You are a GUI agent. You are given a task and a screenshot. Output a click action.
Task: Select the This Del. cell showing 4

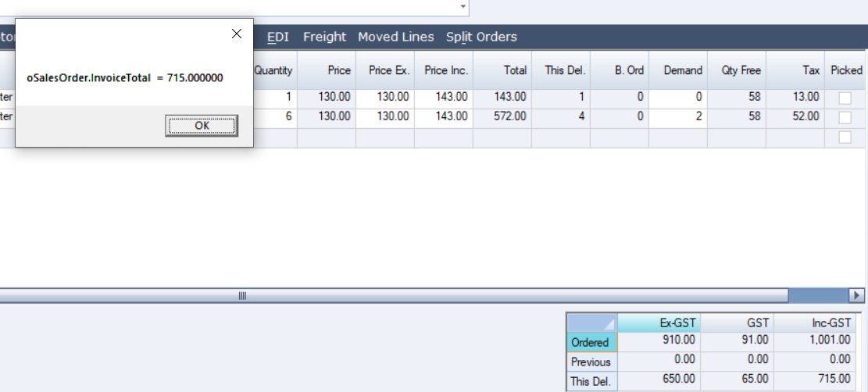click(x=561, y=116)
